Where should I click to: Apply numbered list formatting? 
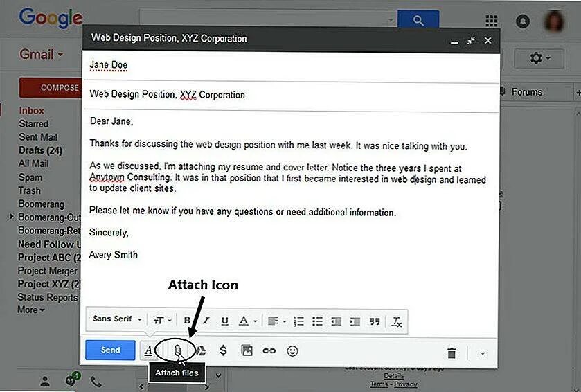(298, 321)
